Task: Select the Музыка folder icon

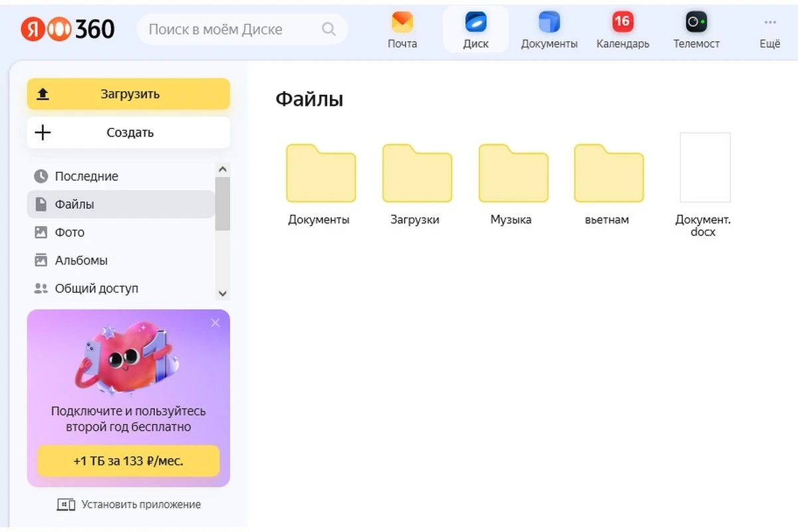Action: 513,173
